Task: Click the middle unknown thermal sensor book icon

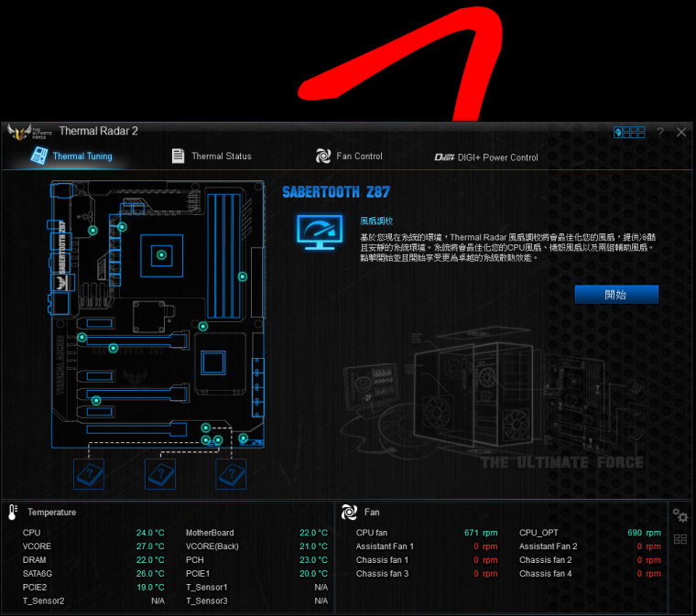Action: tap(160, 474)
